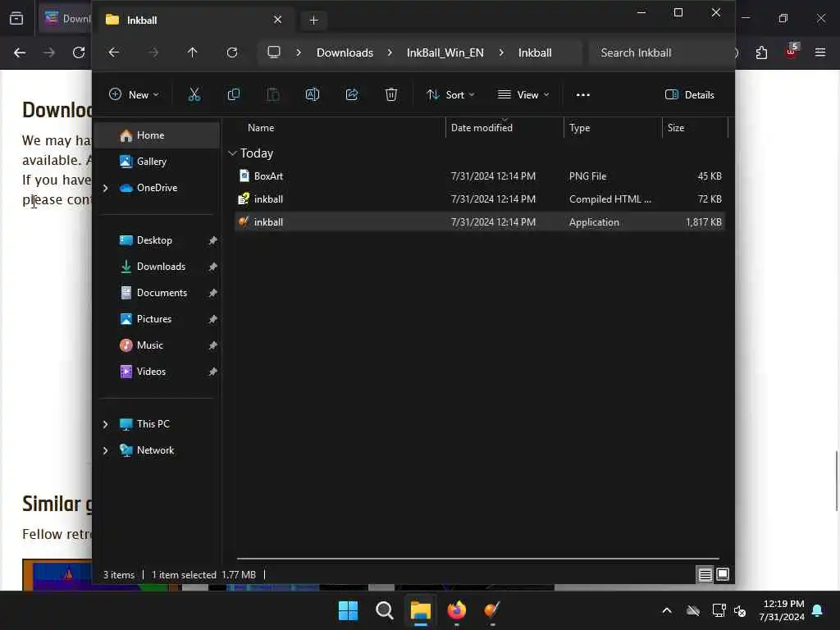
Task: Open Windows Start menu
Action: [x=348, y=610]
